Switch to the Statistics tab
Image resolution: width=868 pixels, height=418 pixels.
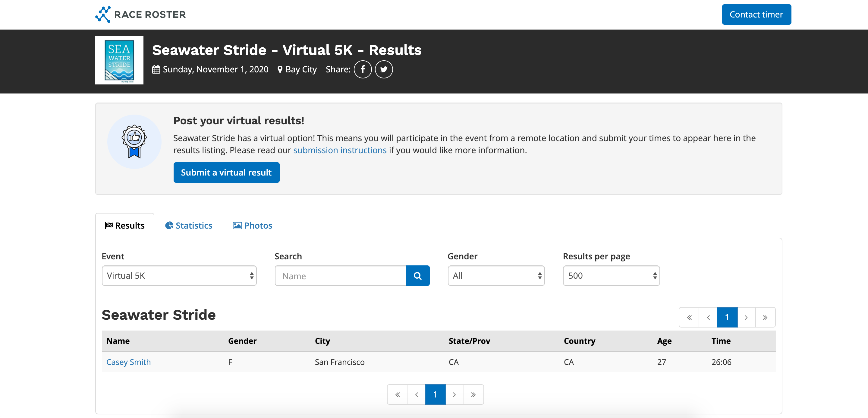coord(189,226)
